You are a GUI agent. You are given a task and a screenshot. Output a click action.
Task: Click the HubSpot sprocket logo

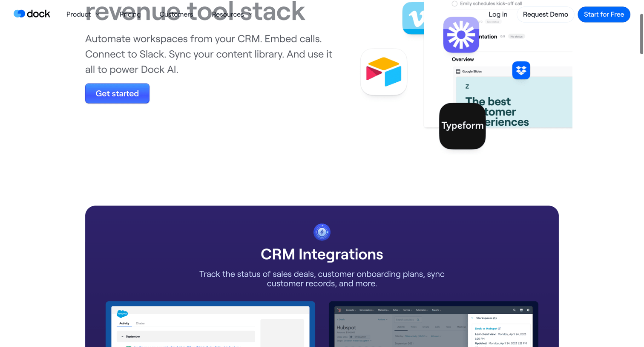coord(339,310)
